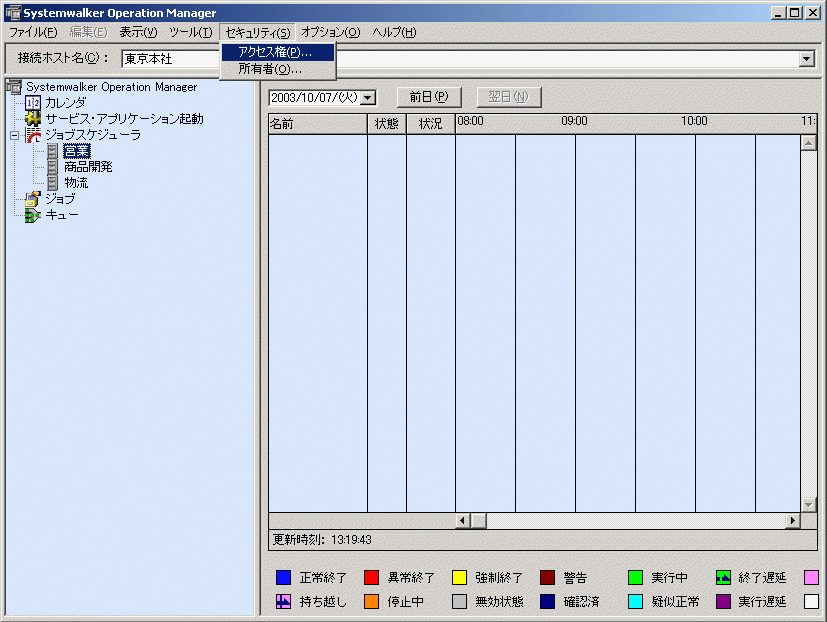The width and height of the screenshot is (827, 622).
Task: Click the blue 正常終了 legend swatch
Action: [x=283, y=578]
